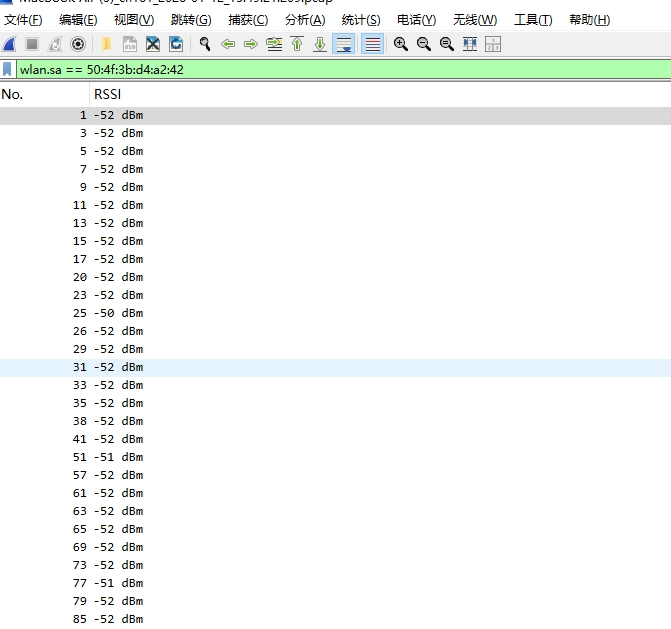Sort by the No. column header

coord(45,95)
